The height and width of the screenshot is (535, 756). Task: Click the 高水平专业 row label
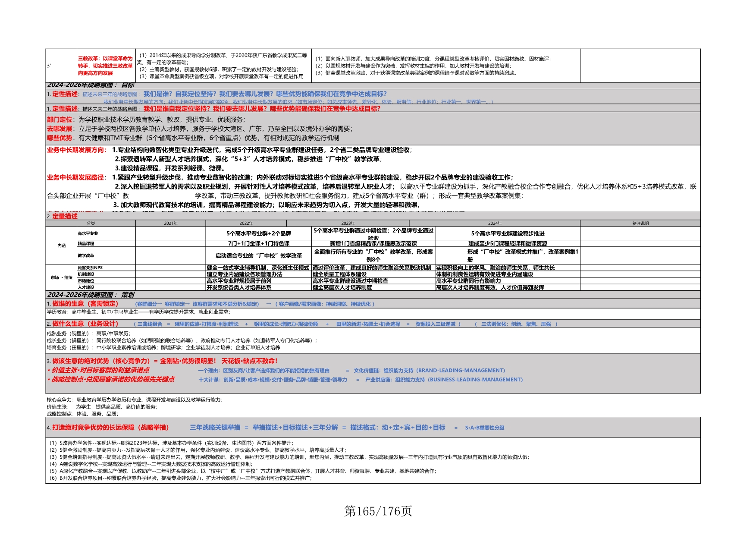pos(88,233)
